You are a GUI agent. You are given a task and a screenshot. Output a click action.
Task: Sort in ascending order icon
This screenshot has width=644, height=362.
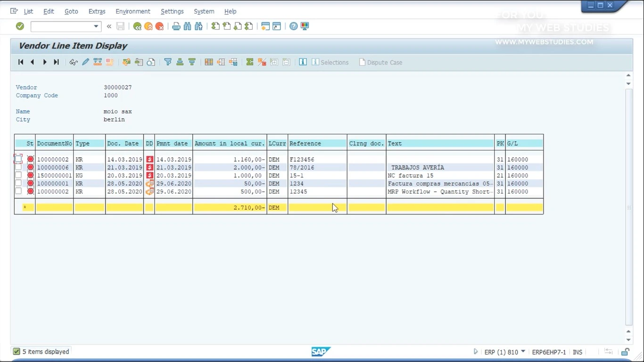[x=180, y=62]
